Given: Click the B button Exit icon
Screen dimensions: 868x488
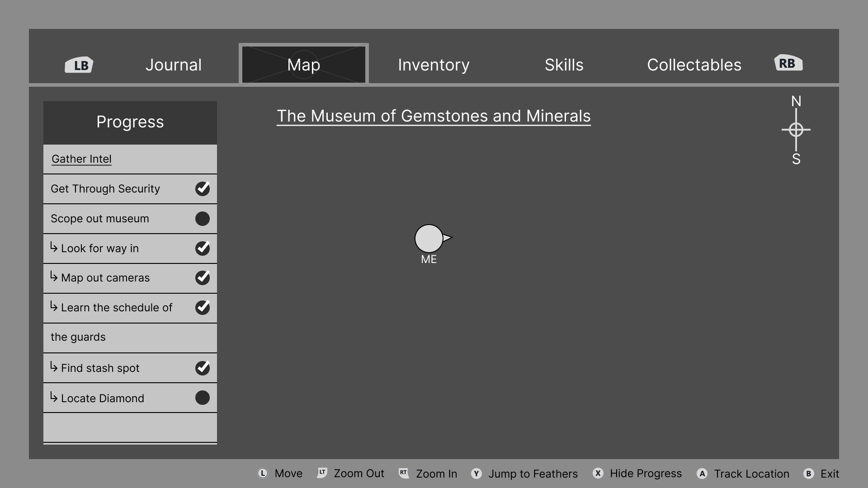Looking at the screenshot, I should point(808,474).
